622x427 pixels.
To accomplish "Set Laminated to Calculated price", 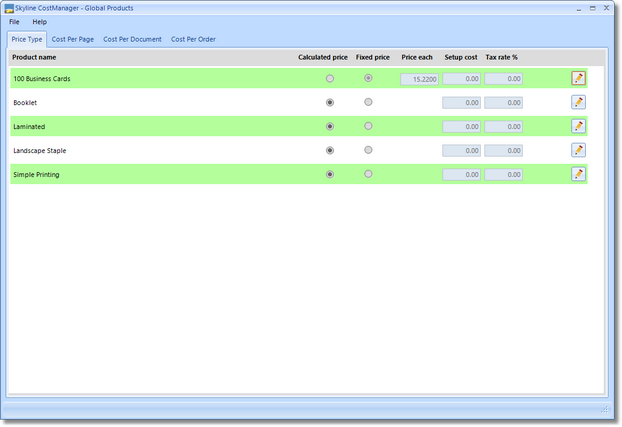I will coord(330,126).
